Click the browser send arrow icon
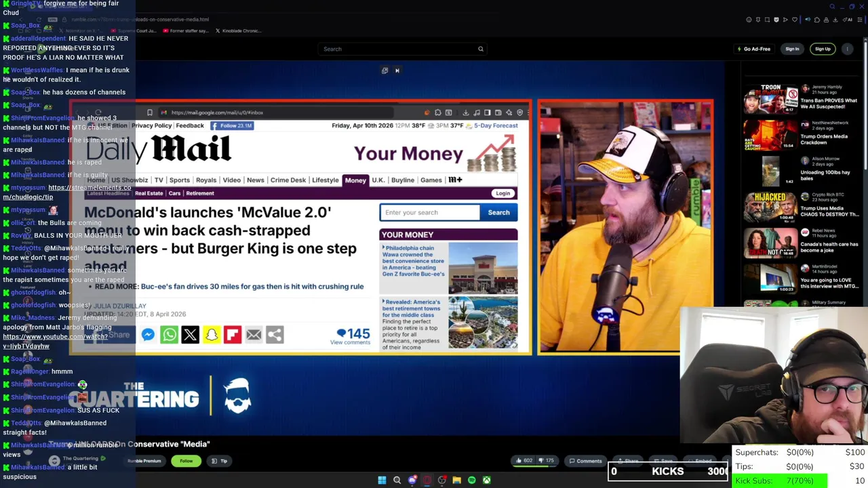 click(785, 20)
